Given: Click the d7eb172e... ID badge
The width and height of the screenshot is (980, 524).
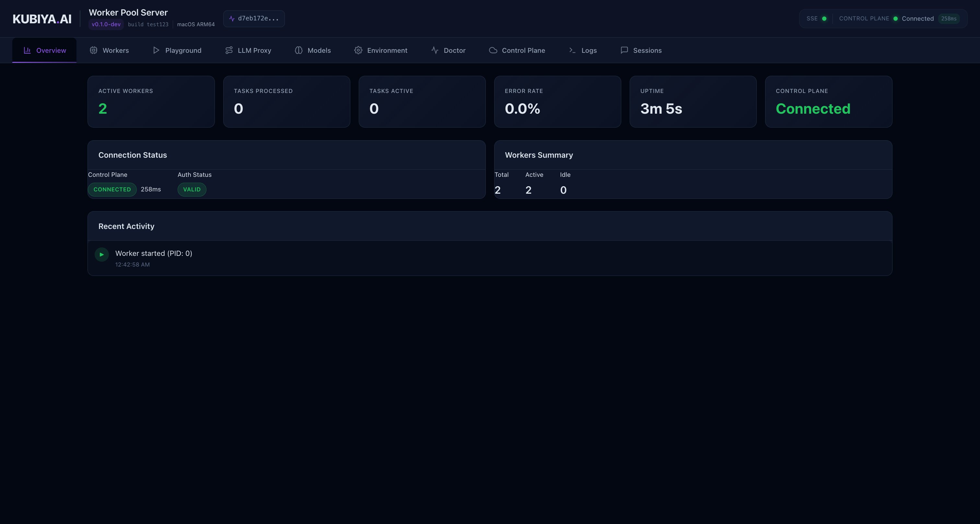Looking at the screenshot, I should [x=254, y=19].
